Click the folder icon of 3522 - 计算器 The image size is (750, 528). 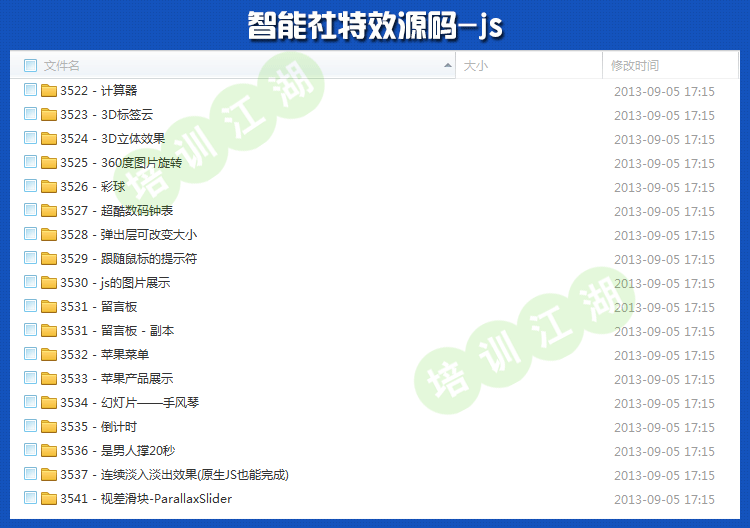click(x=49, y=90)
